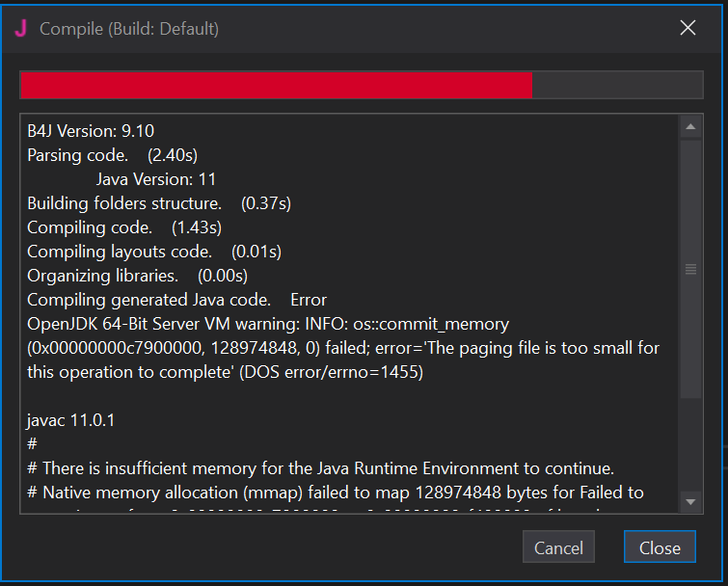
Task: Click the "Java Version: 11" log entry
Action: tap(156, 179)
